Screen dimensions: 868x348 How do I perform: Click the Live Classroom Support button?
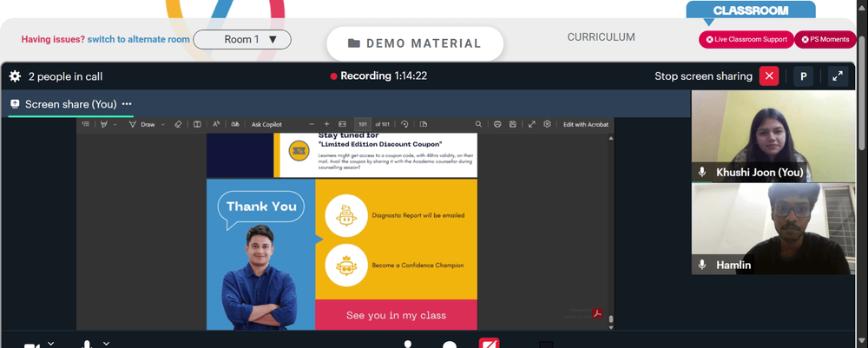pyautogui.click(x=746, y=39)
